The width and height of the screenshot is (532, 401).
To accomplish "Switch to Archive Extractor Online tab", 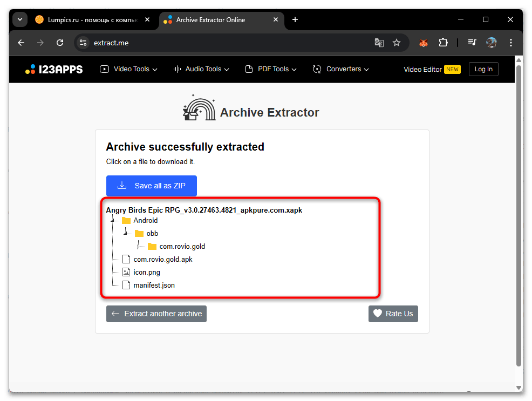I will point(221,20).
